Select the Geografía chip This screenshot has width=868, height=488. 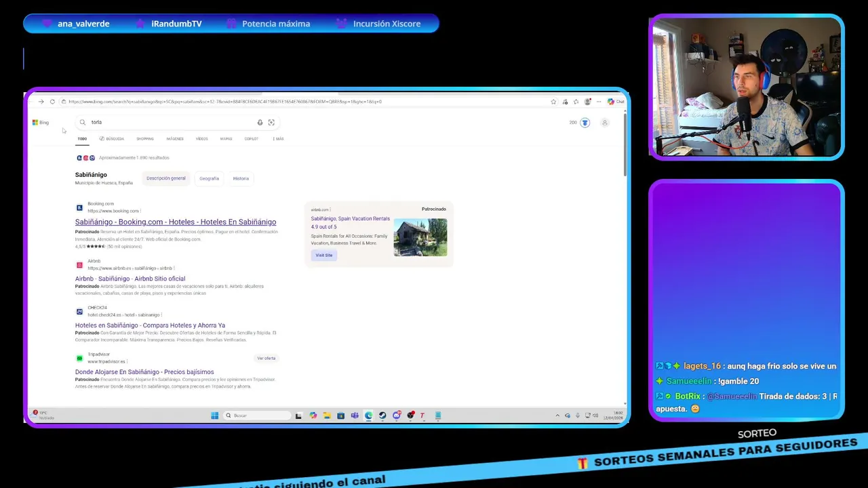209,178
